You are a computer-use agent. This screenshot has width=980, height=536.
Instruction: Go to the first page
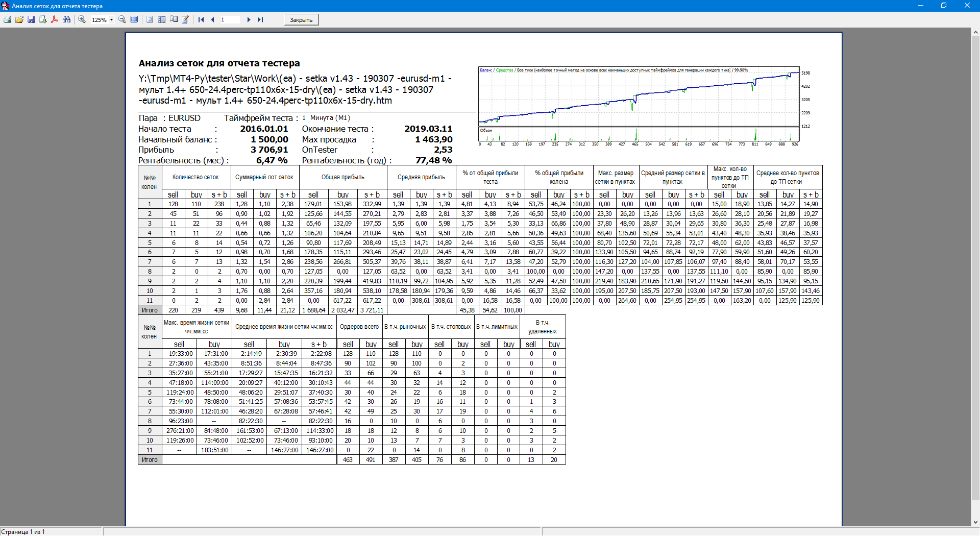[x=201, y=19]
